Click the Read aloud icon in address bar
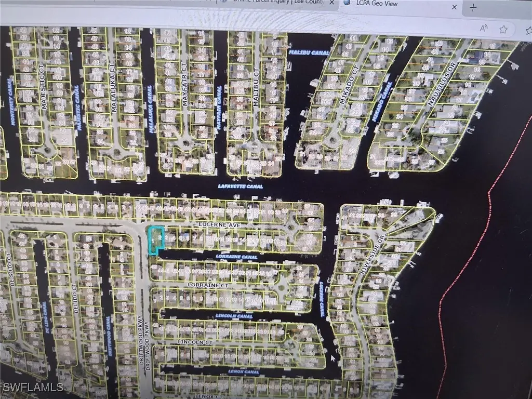The image size is (532, 399). (483, 29)
